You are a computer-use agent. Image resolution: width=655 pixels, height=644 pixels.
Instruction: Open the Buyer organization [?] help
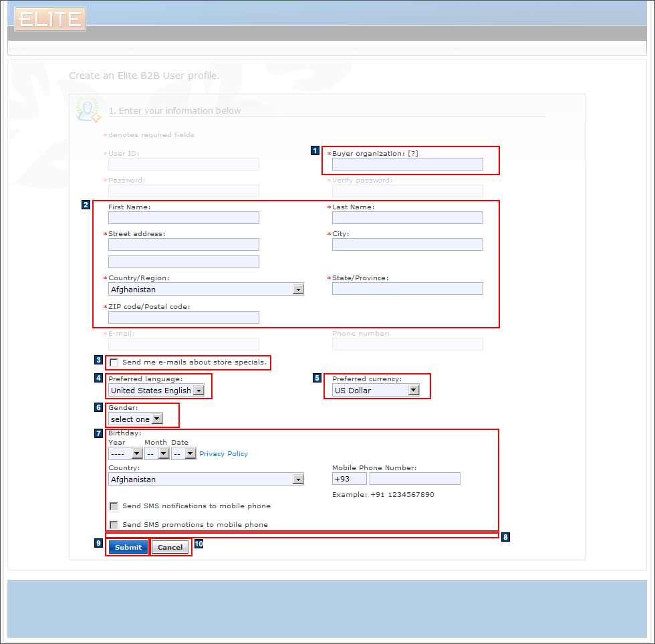tap(413, 153)
